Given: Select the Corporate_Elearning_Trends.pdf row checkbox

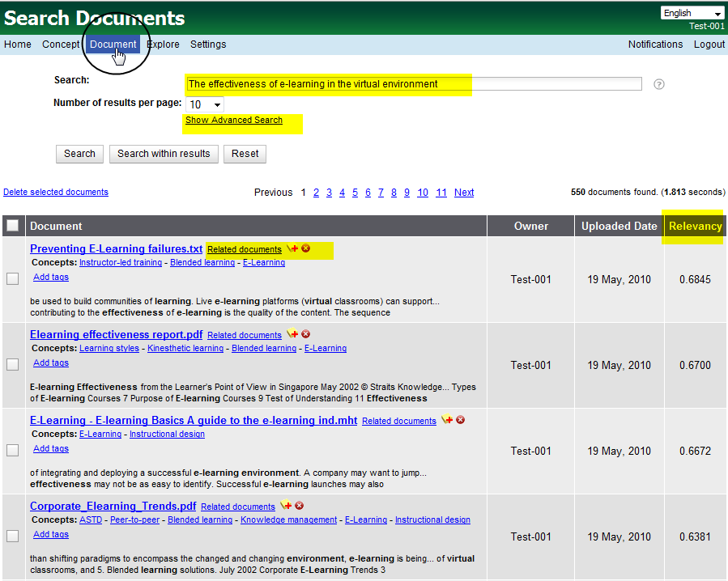Looking at the screenshot, I should pyautogui.click(x=13, y=536).
